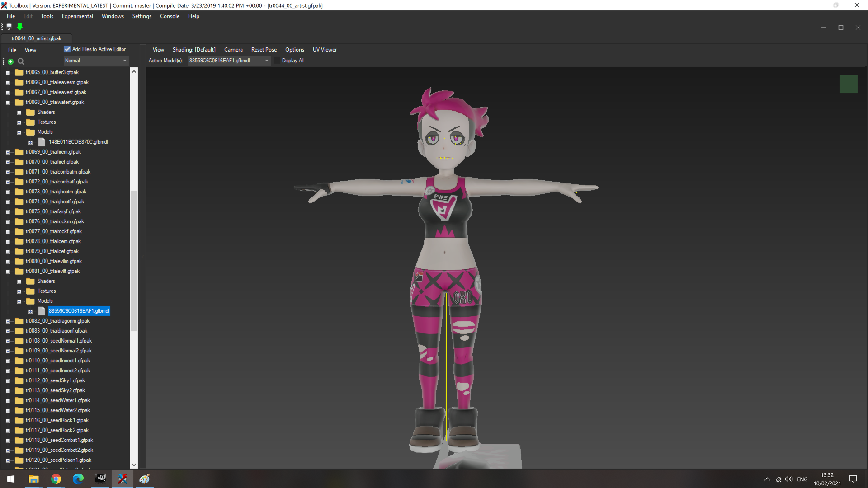Restore the inner document window
This screenshot has height=488, width=868.
(x=841, y=28)
